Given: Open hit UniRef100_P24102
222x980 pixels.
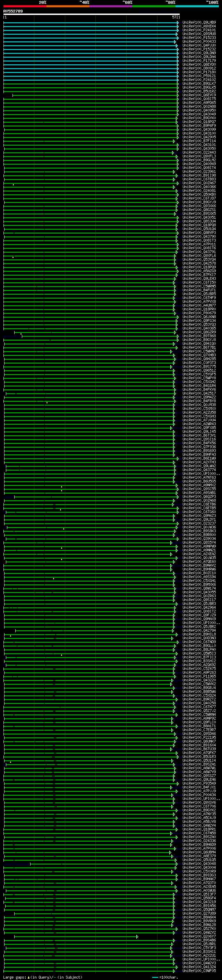Looking at the screenshot, I should (x=199, y=80).
